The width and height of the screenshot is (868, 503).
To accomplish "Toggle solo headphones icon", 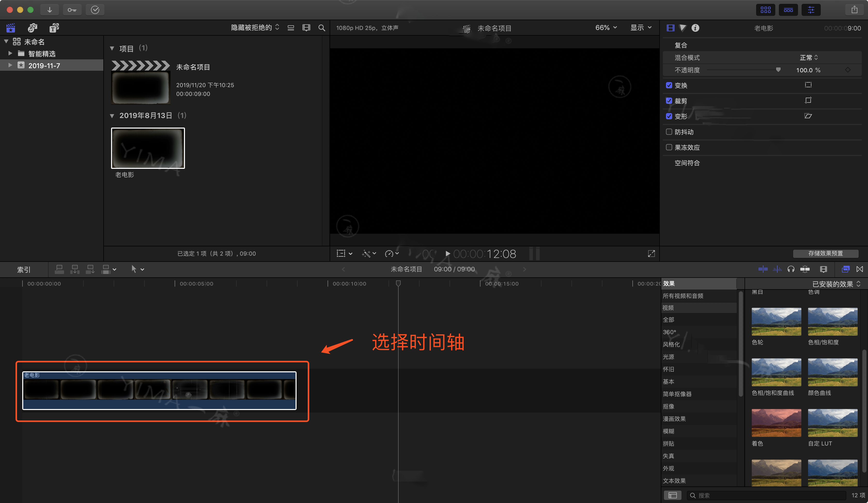I will pos(791,269).
